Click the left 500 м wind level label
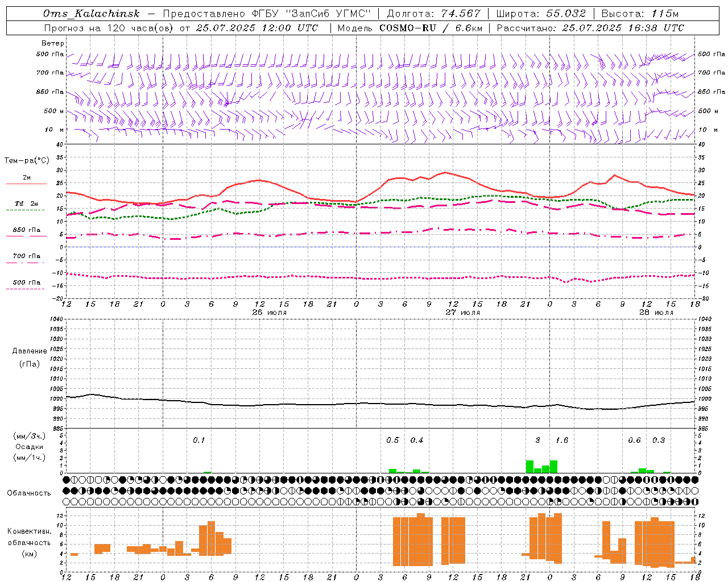 click(x=54, y=111)
